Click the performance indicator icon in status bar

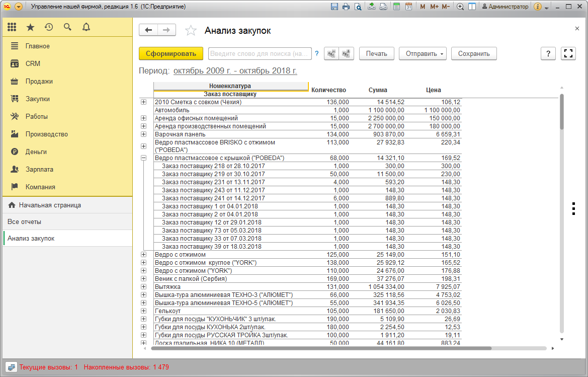pos(11,367)
